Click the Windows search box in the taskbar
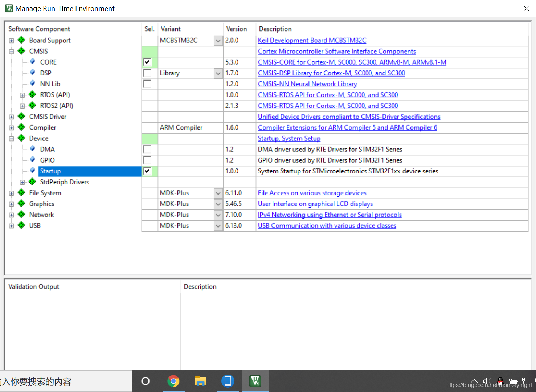Screen dimensions: 536x392 tap(66, 381)
